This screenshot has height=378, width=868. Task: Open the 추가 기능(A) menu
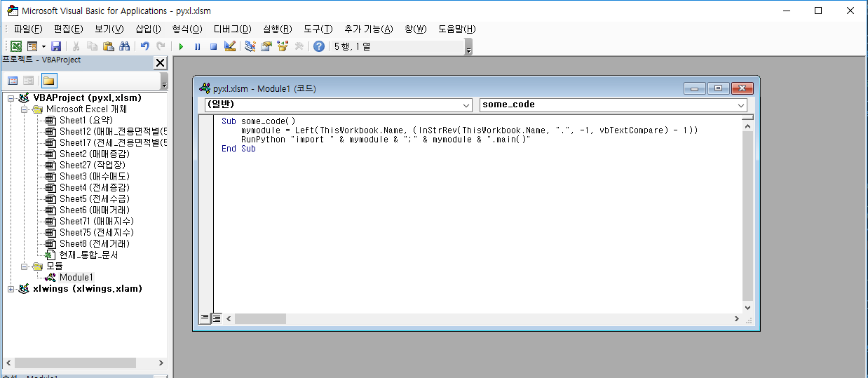tap(369, 29)
